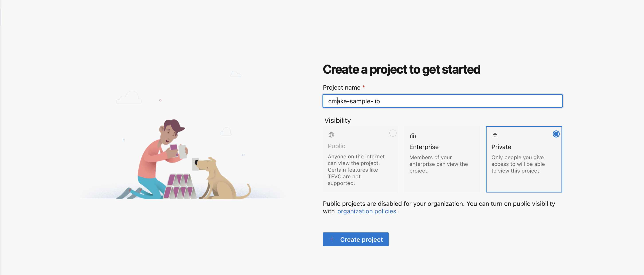Click the "Create a project to get started" heading
644x275 pixels.
coord(401,69)
